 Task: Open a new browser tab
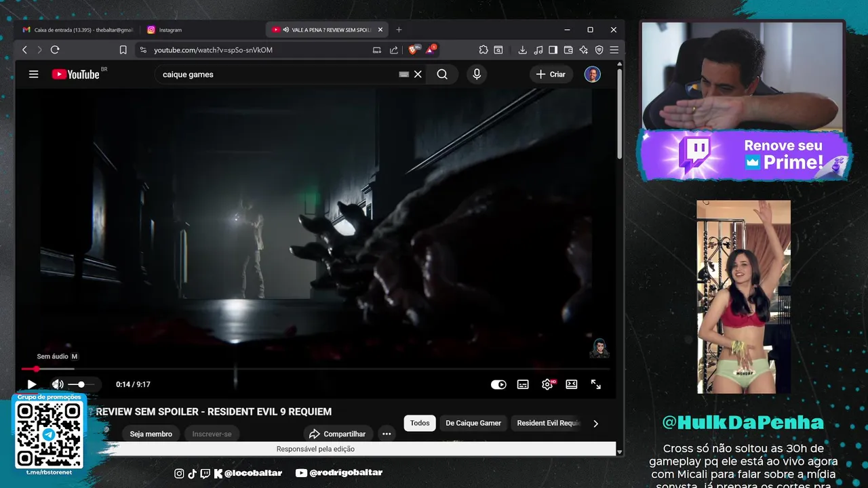click(x=399, y=30)
